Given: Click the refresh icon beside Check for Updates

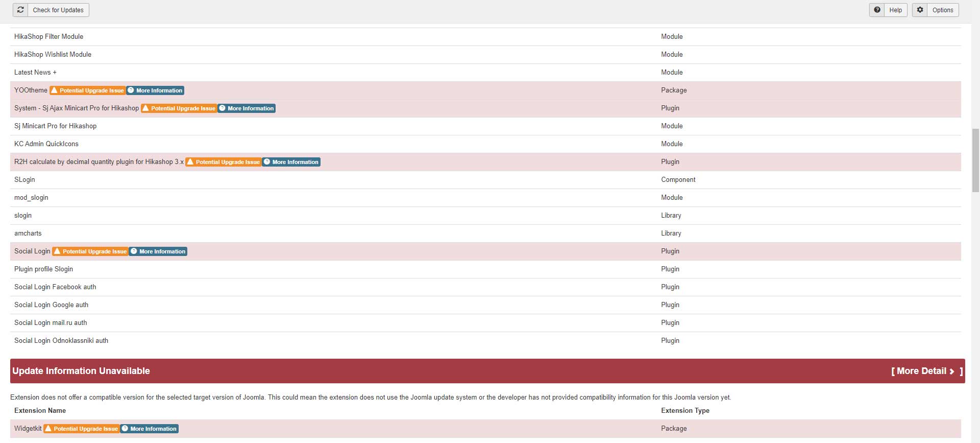Looking at the screenshot, I should click(x=20, y=10).
